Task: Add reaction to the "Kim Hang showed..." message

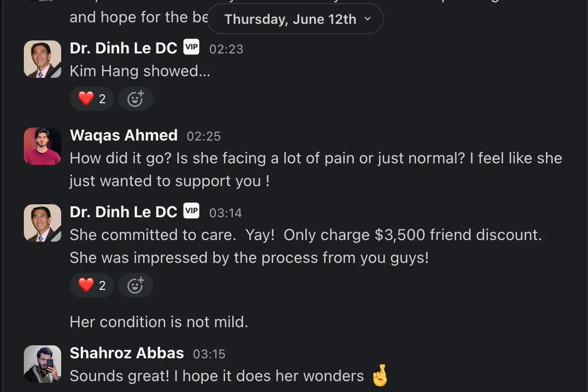Action: pos(135,99)
